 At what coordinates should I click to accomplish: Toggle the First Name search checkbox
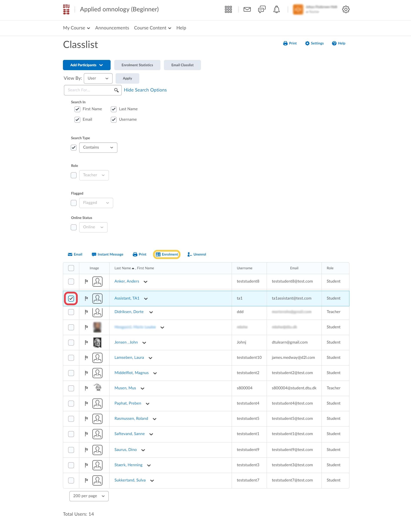pos(77,109)
